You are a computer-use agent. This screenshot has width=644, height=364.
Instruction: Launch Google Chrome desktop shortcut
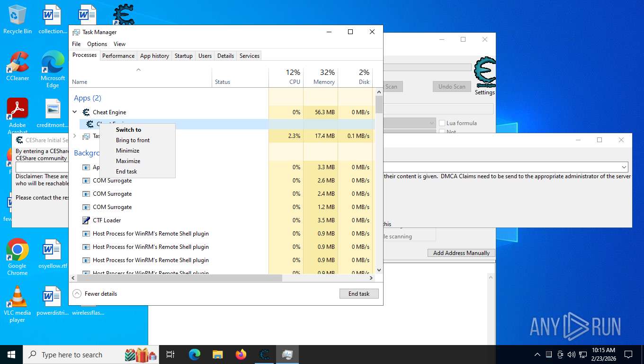(18, 257)
